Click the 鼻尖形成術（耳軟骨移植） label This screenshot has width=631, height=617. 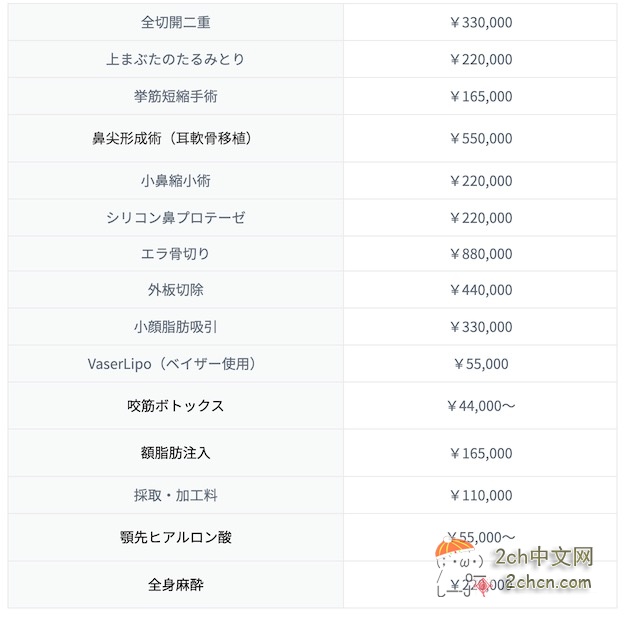[175, 138]
